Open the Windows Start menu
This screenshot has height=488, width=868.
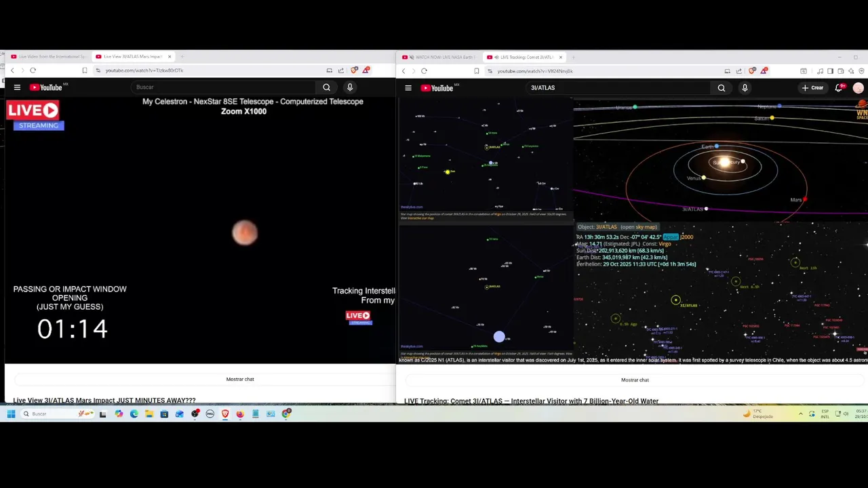point(11,413)
